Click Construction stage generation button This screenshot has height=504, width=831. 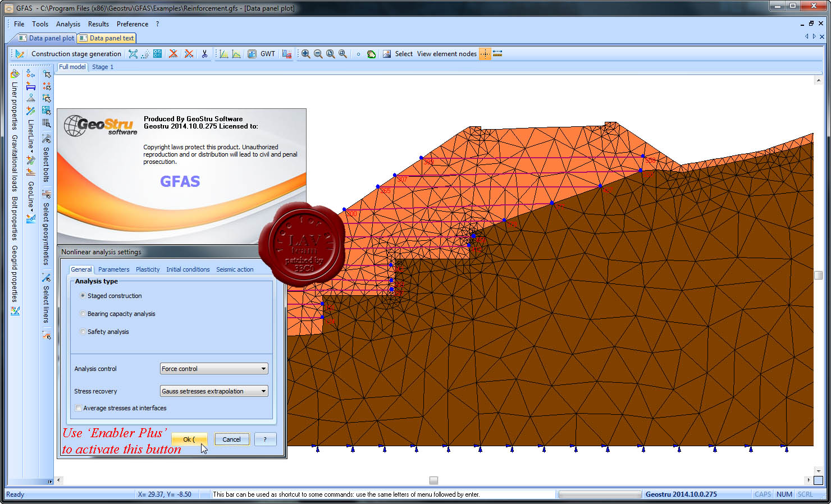[76, 54]
